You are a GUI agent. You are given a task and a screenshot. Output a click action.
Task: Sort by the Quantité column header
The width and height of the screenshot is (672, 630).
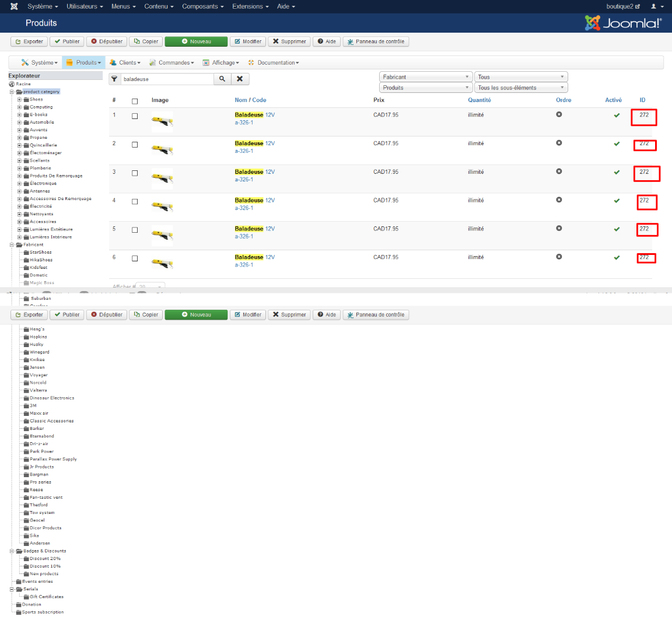(x=479, y=100)
